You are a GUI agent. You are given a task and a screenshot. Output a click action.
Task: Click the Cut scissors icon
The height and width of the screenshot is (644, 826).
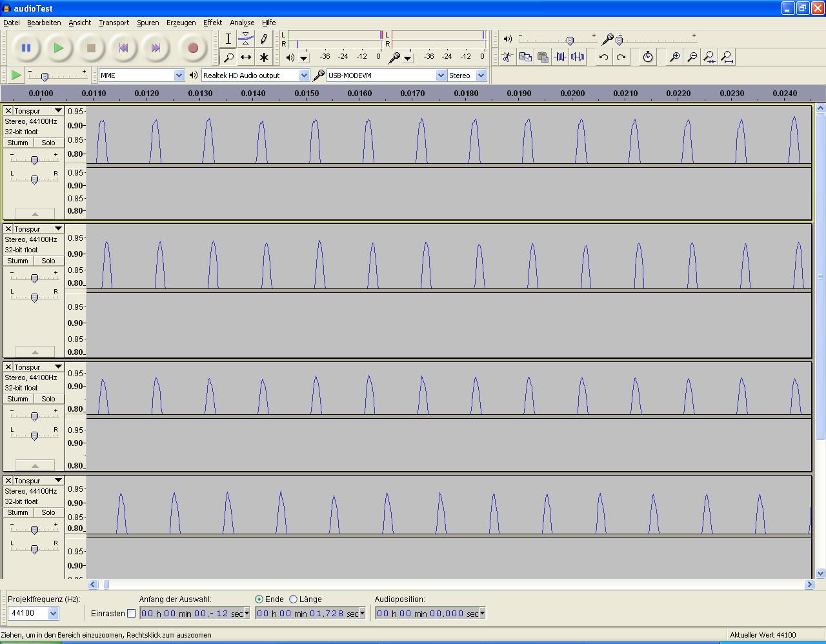tap(507, 57)
